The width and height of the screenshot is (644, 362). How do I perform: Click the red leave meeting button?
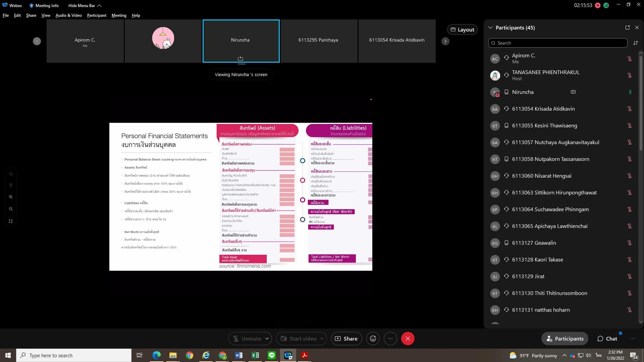[x=408, y=339]
